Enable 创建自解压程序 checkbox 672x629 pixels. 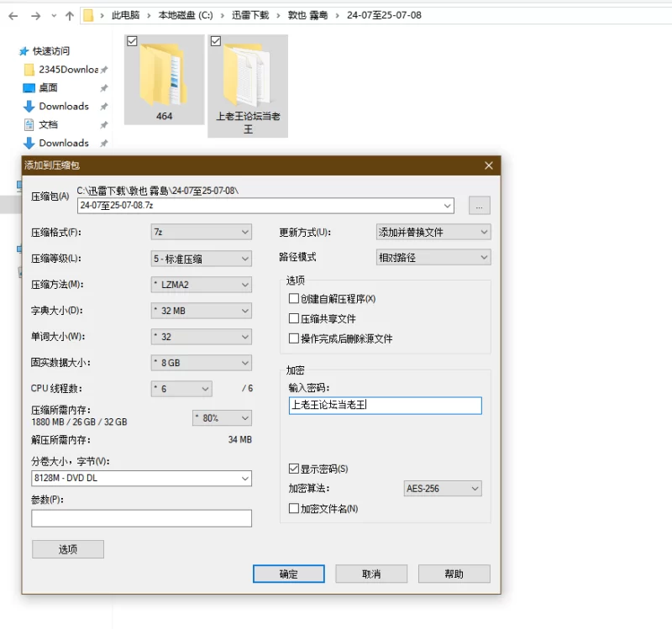[294, 299]
